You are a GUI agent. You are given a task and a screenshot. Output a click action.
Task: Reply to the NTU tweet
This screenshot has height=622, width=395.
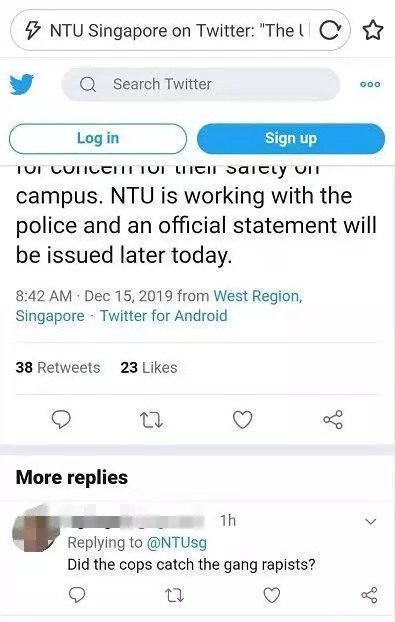[61, 420]
